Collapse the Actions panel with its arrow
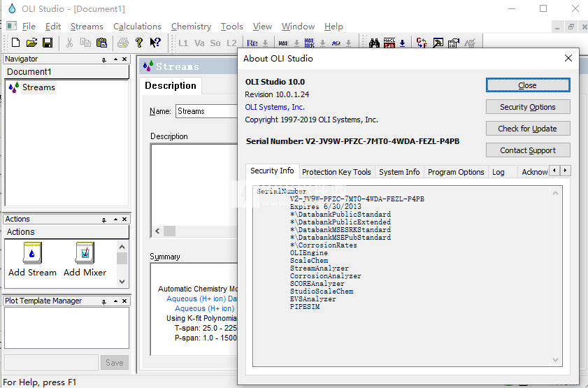 tap(115, 220)
